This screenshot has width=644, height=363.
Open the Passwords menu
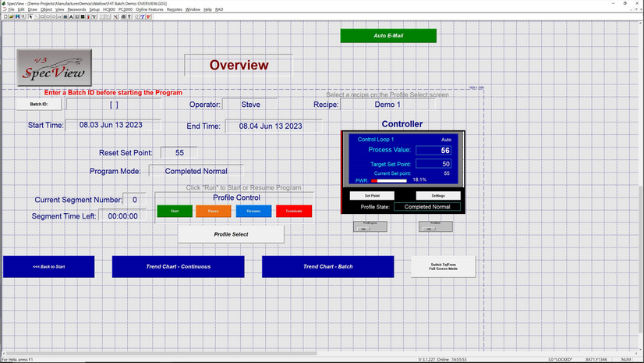coord(76,9)
